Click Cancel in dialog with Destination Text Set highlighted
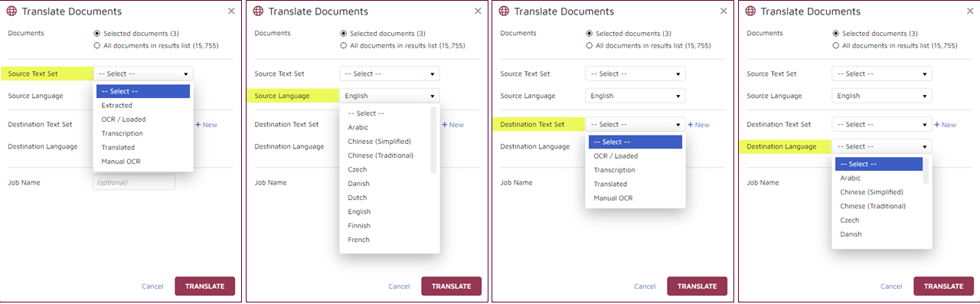The image size is (980, 304). click(645, 286)
